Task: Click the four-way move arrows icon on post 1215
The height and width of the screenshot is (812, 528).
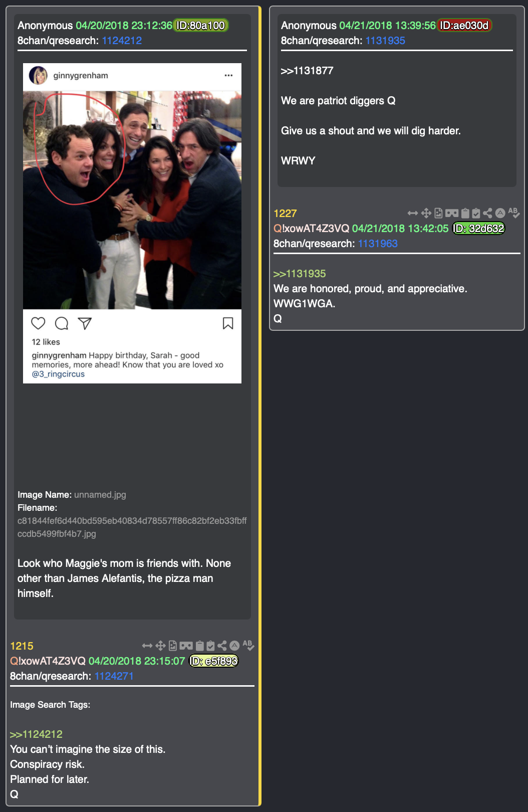Action: coord(160,646)
